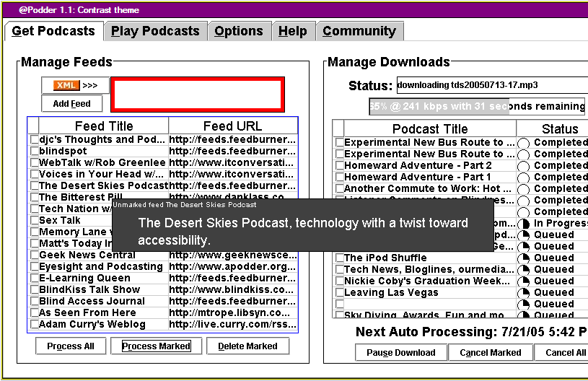This screenshot has width=588, height=381.
Task: Mark Homeward Adventure - Part 1 download checkbox
Action: [x=340, y=178]
